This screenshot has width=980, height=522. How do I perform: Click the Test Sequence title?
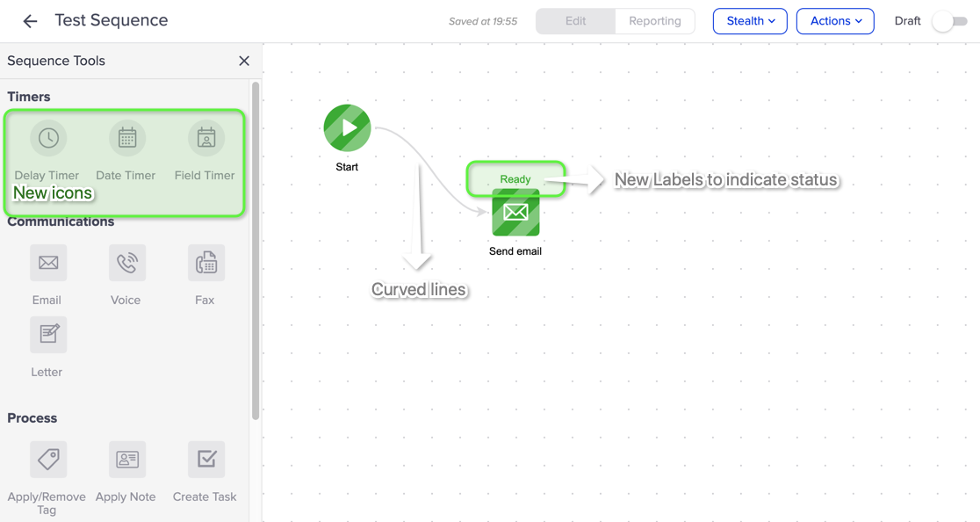[x=112, y=20]
